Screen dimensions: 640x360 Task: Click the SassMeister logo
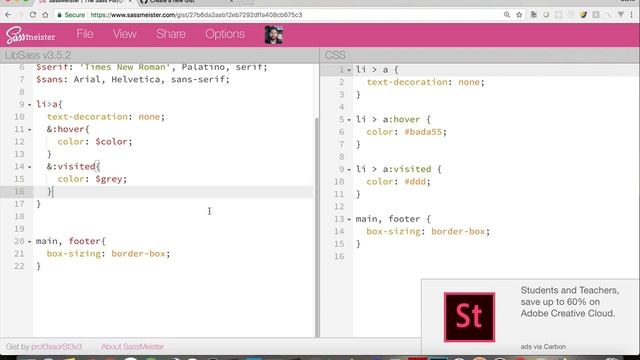30,35
